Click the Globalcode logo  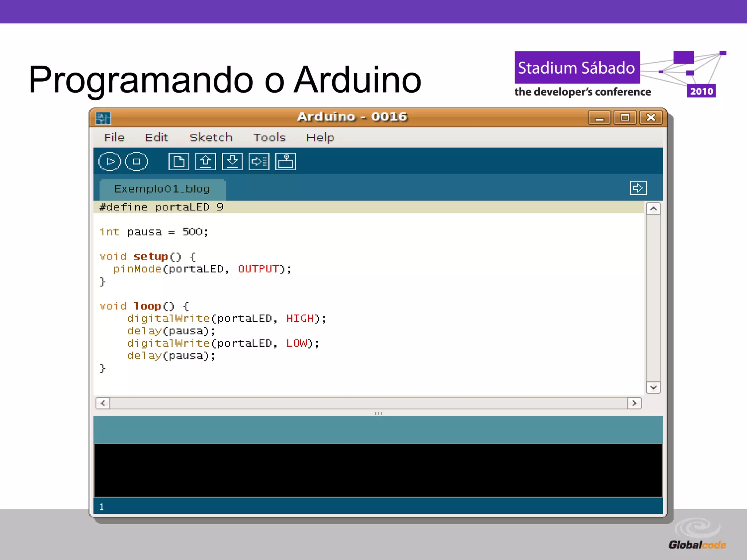(x=697, y=534)
